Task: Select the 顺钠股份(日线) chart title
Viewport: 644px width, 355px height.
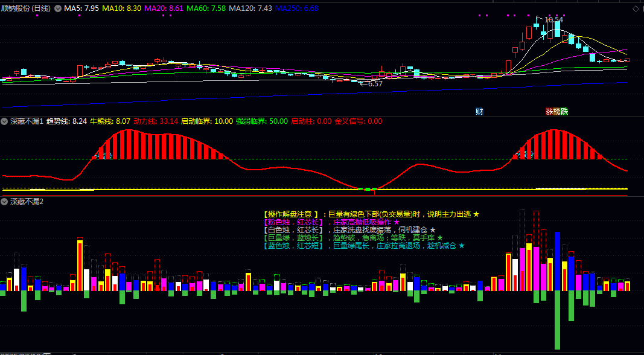Action: coord(27,8)
